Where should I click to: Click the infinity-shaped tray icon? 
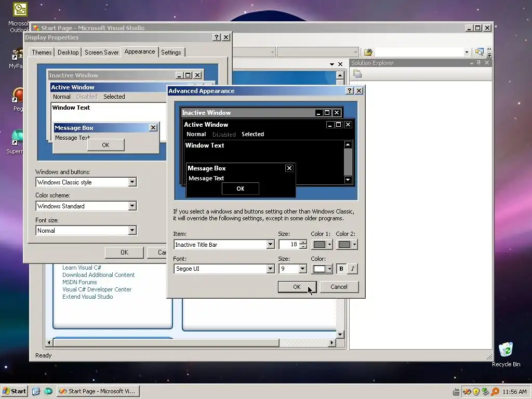point(467,392)
